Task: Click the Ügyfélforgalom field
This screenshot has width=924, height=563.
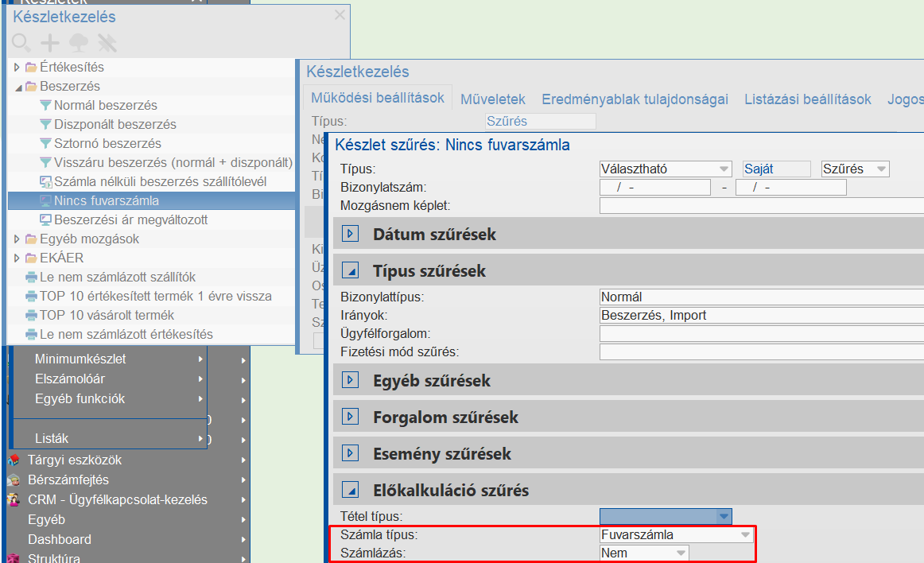Action: (761, 334)
